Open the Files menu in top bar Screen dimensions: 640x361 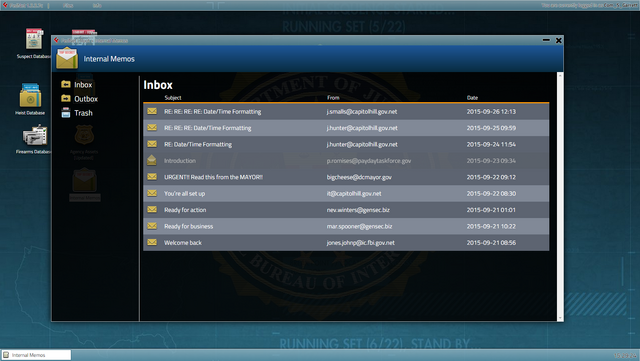68,5
